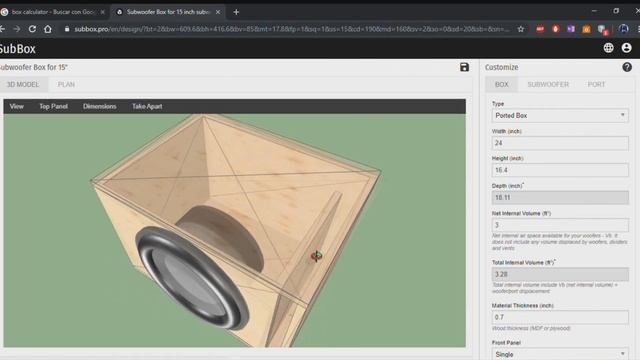Click the Depth (inch) field
Viewport: 640px width, 360px height.
point(560,197)
